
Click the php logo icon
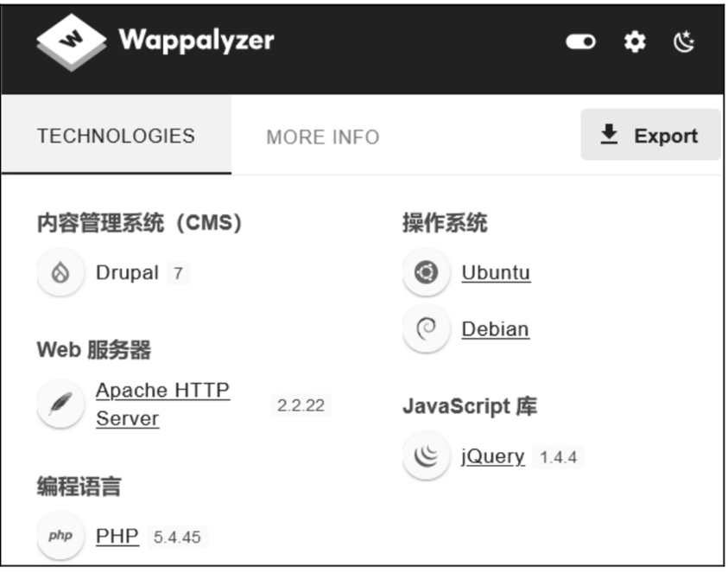(x=60, y=535)
